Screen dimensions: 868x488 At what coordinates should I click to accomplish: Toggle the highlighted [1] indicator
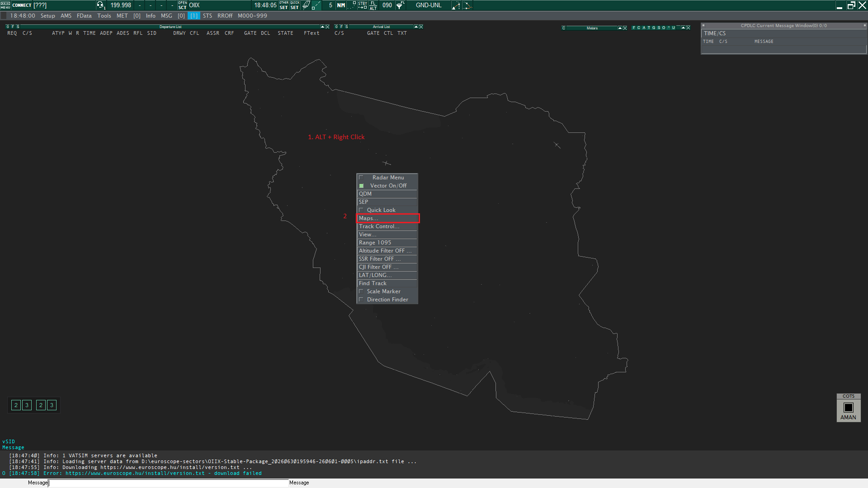click(x=194, y=16)
